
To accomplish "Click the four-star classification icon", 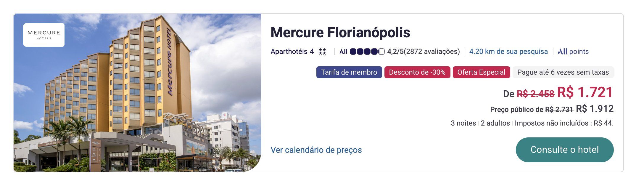I will pos(322,52).
